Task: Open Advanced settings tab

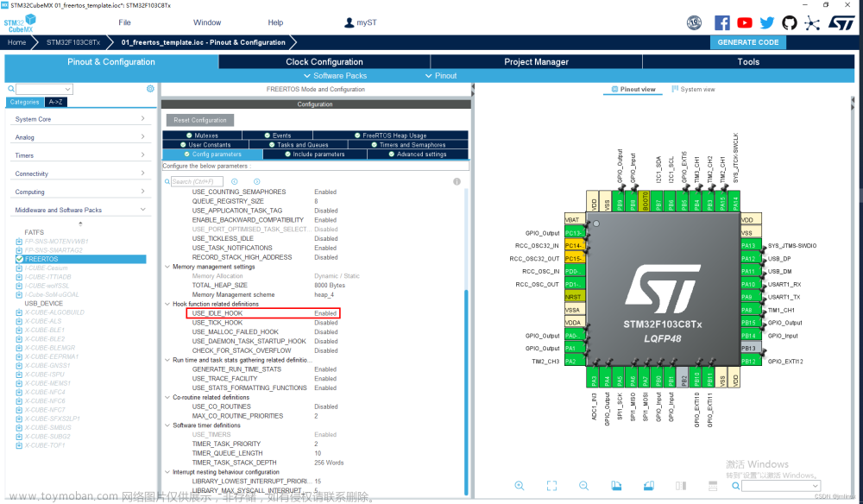Action: [x=417, y=154]
